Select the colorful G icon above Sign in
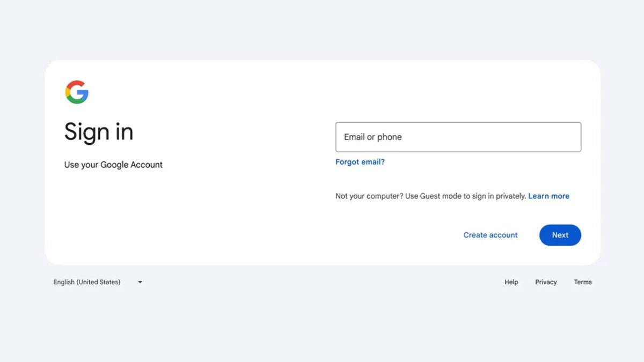Viewport: 644px width, 362px height. (77, 92)
